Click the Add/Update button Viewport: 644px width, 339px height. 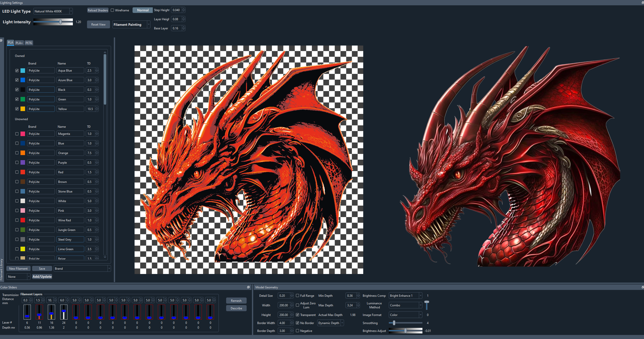coord(42,277)
